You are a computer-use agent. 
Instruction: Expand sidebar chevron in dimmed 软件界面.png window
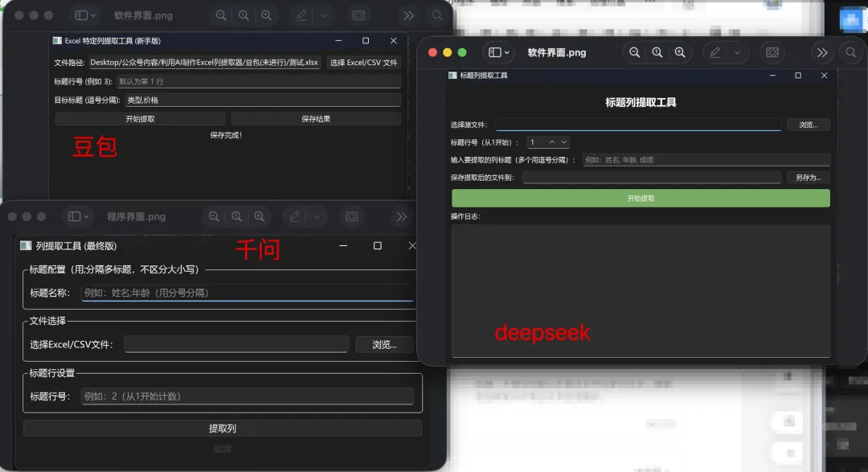93,15
